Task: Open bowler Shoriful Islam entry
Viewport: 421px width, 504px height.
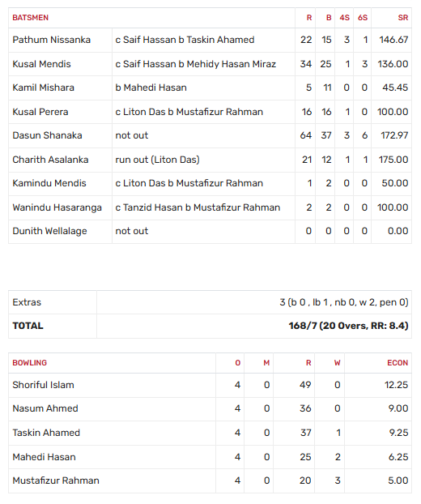Action: 44,385
